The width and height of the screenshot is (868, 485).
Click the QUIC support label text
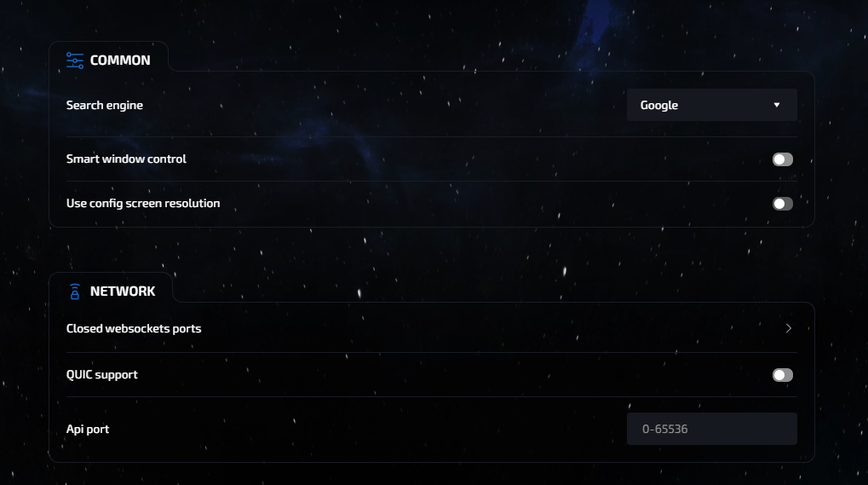(x=102, y=374)
